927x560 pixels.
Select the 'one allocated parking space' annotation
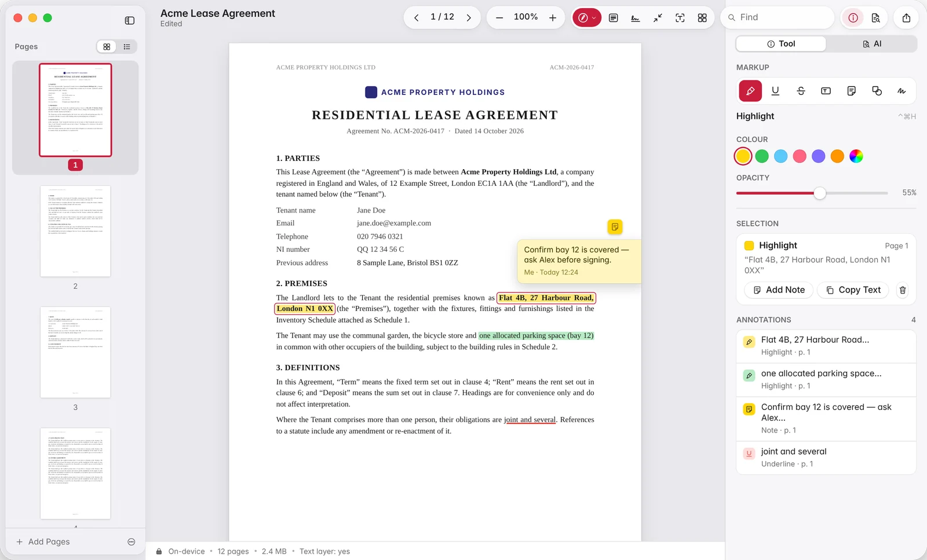click(x=826, y=380)
